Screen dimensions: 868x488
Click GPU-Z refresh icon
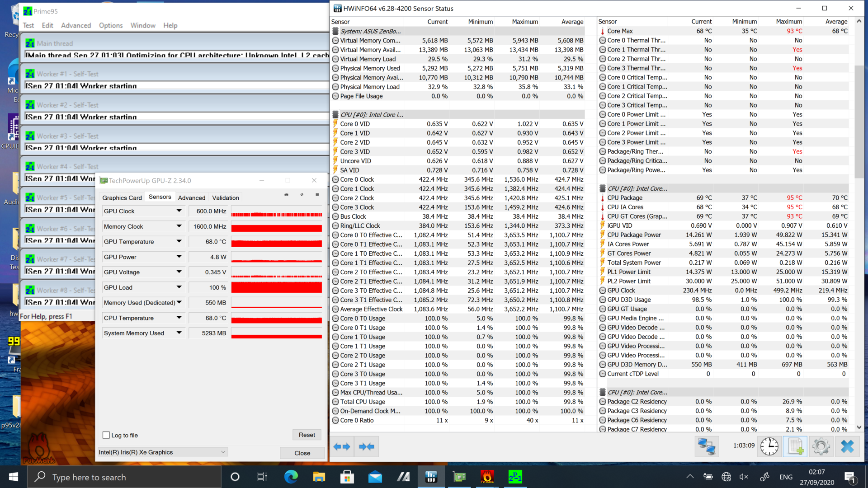[x=302, y=195]
